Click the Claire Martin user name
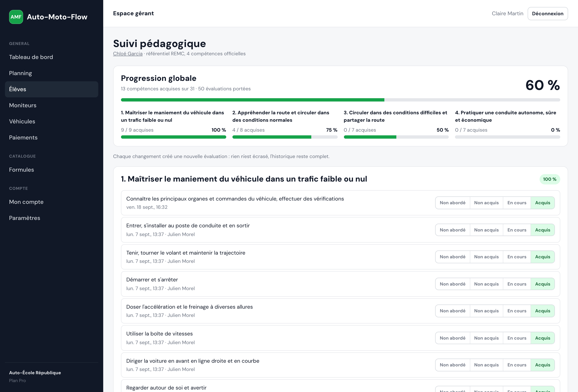This screenshot has height=392, width=578. pos(507,13)
